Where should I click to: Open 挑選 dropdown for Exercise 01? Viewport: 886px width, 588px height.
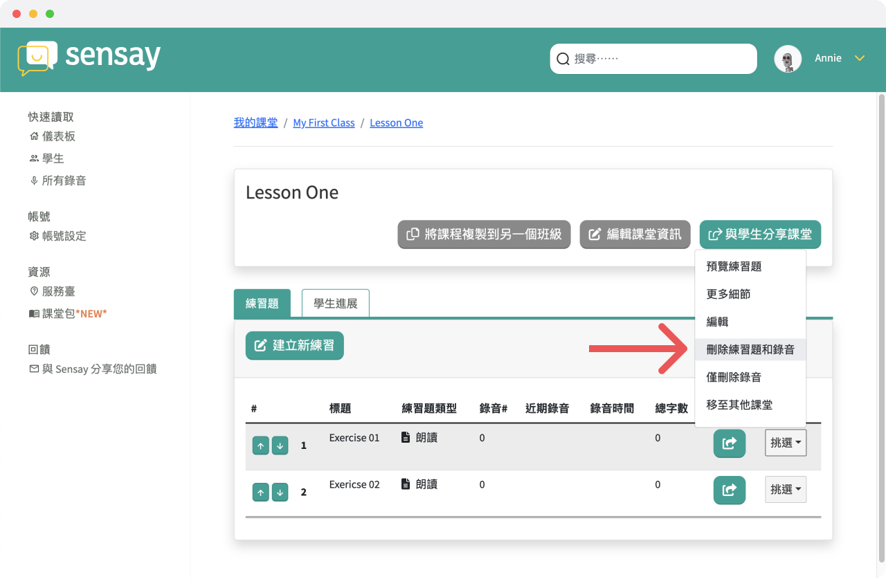(786, 443)
